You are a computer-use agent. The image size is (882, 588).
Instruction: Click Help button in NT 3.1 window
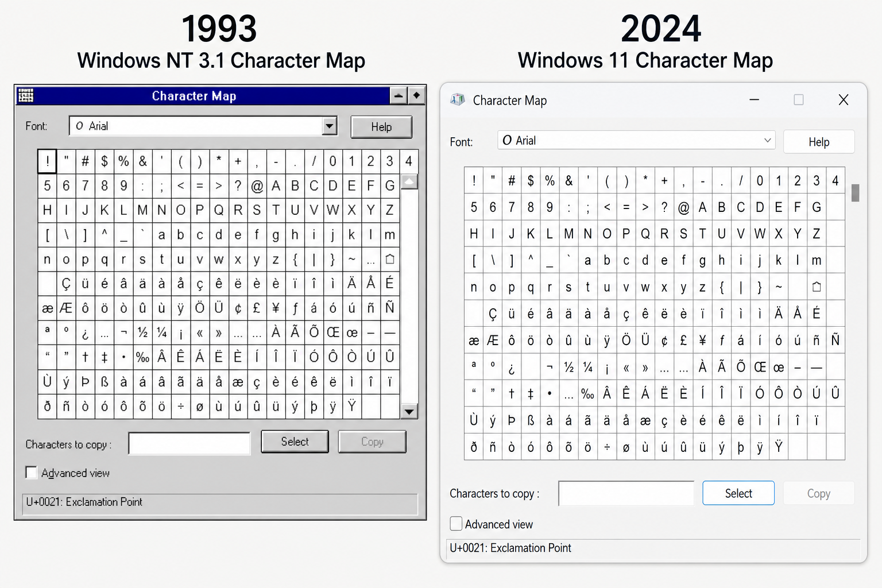point(381,127)
